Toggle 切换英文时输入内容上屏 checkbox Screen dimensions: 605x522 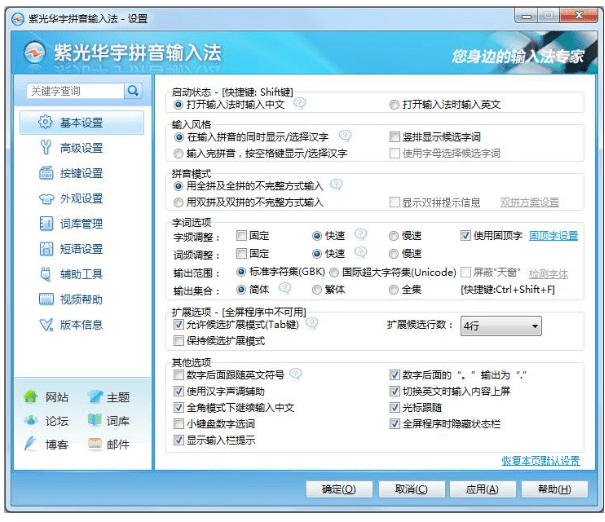point(394,391)
